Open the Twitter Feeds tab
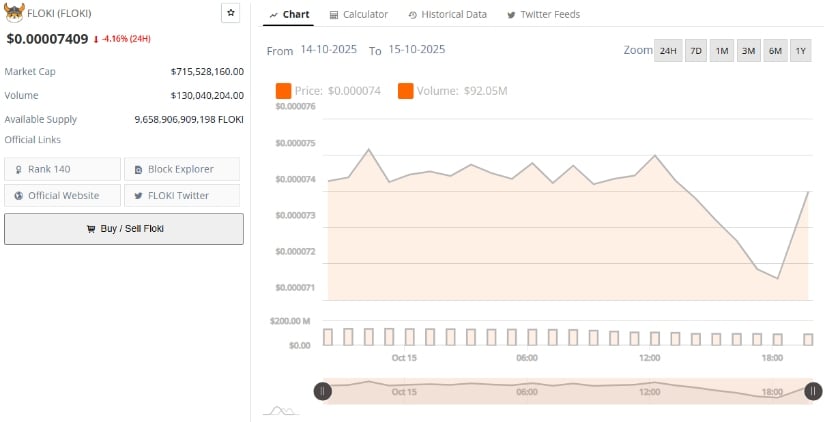Image resolution: width=825 pixels, height=422 pixels. click(x=543, y=15)
